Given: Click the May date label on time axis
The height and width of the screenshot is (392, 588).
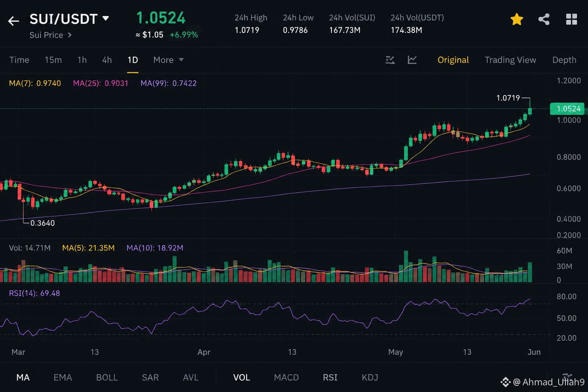Looking at the screenshot, I should point(395,352).
